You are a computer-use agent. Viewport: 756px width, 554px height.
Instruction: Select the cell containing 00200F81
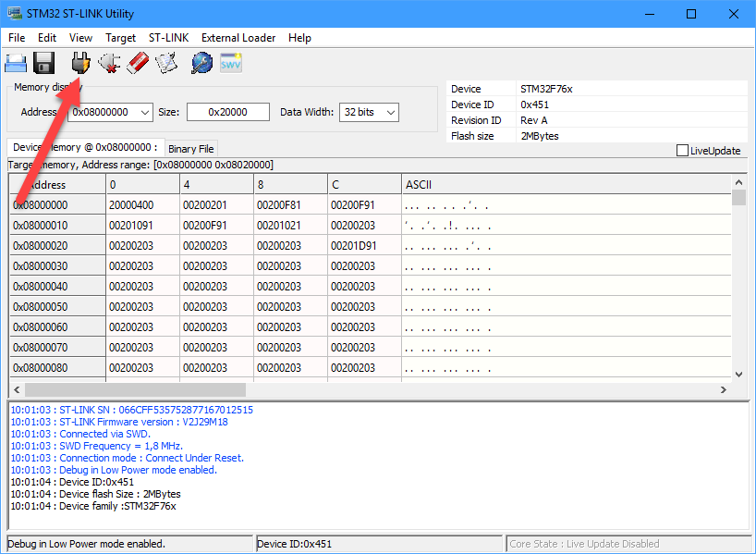pos(291,205)
